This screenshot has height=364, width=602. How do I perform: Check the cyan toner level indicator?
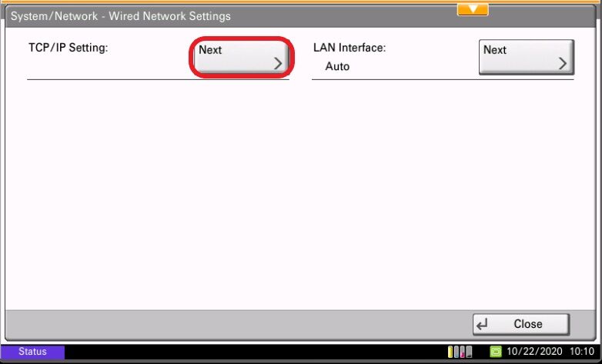click(457, 352)
